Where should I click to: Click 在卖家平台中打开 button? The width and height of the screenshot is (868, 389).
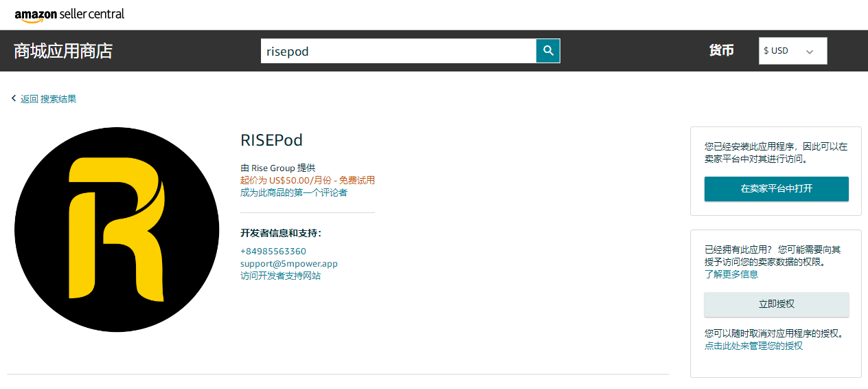point(777,188)
